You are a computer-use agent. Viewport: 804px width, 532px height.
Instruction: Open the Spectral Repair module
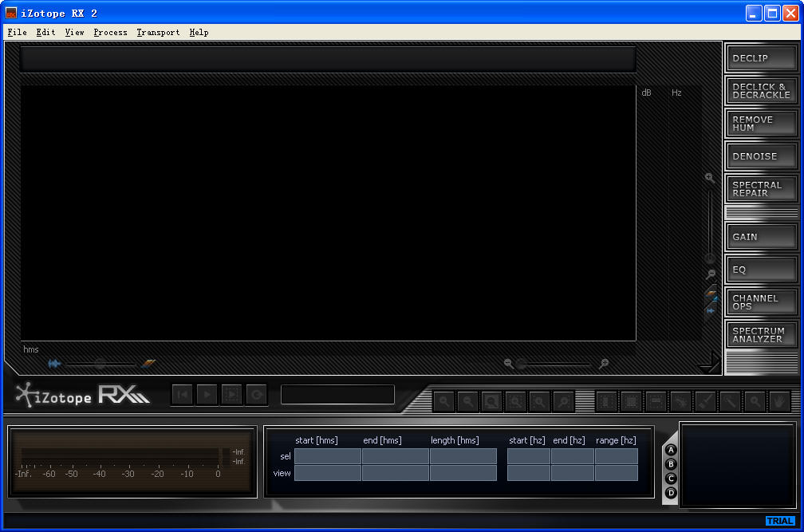tap(762, 189)
